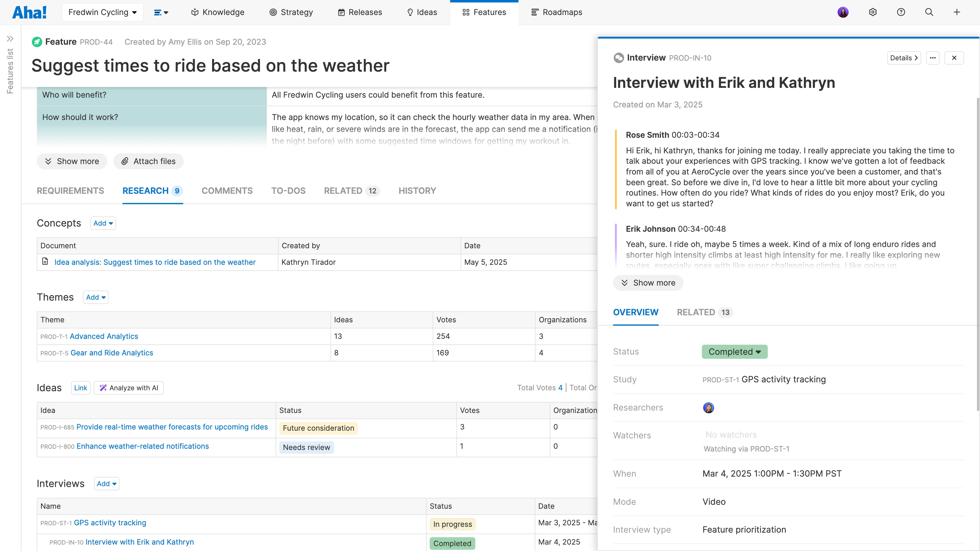The width and height of the screenshot is (980, 551).
Task: Click the settings gear icon
Action: coord(872,12)
